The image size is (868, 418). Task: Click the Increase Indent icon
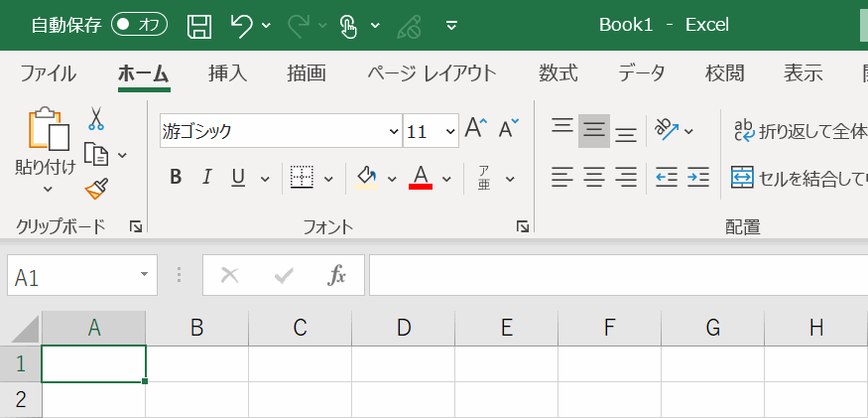(x=698, y=177)
